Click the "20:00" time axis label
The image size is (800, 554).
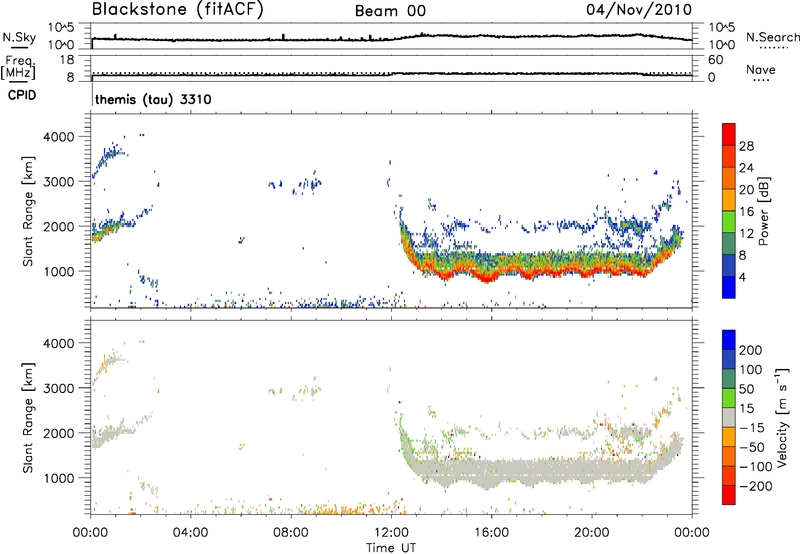tap(592, 533)
